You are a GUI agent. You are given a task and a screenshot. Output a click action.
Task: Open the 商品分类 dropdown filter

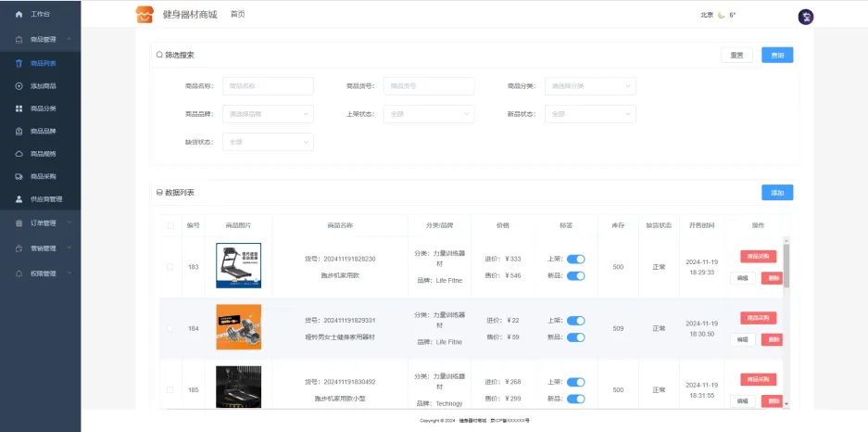tap(590, 86)
